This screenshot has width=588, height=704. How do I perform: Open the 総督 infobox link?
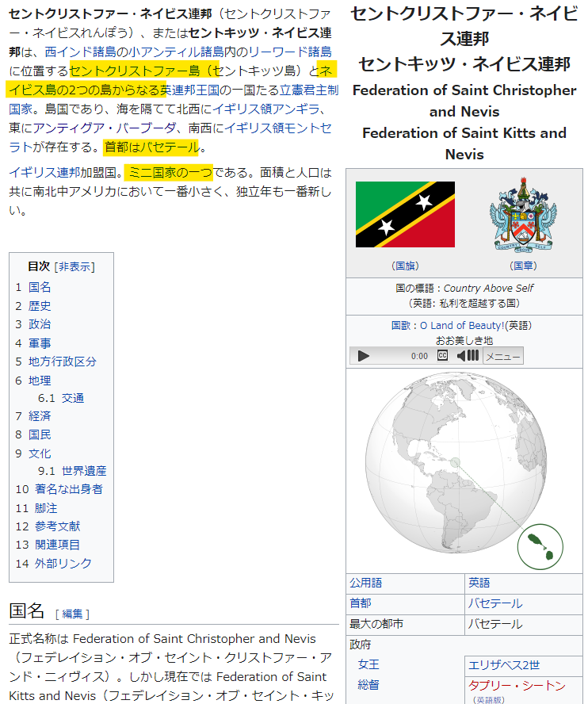368,685
